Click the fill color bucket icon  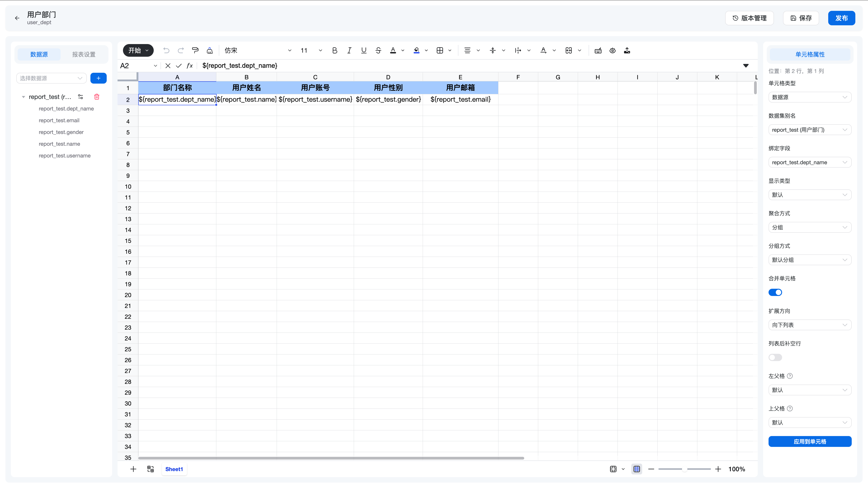click(416, 51)
